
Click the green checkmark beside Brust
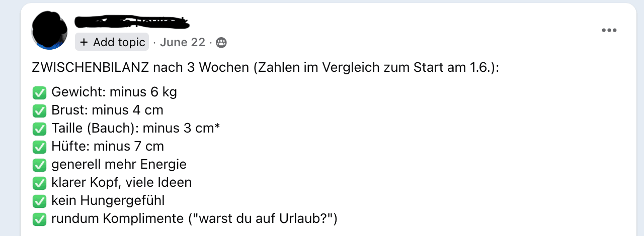tap(39, 110)
